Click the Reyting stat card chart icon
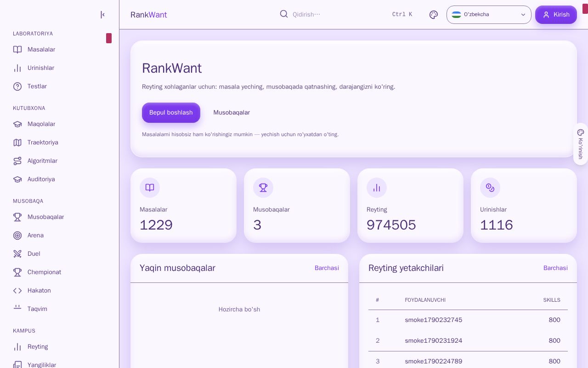Viewport: 588px width, 368px height. 377,188
